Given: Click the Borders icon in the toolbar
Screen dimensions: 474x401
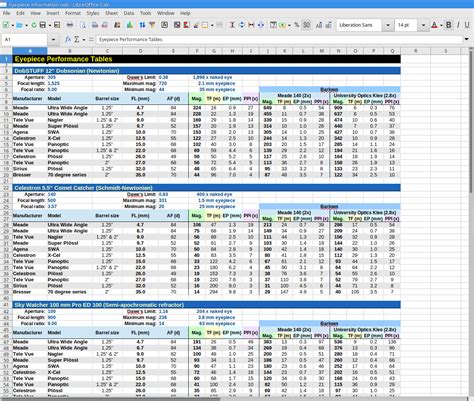Looking at the screenshot, I should click(205, 25).
